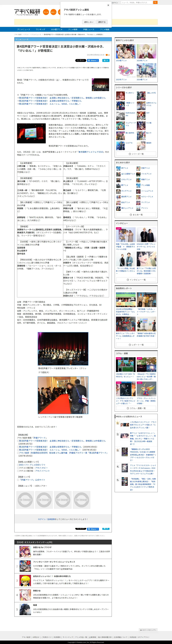
Task: Open 2024夏アニメ navigation tab
Action: [x=57, y=29]
